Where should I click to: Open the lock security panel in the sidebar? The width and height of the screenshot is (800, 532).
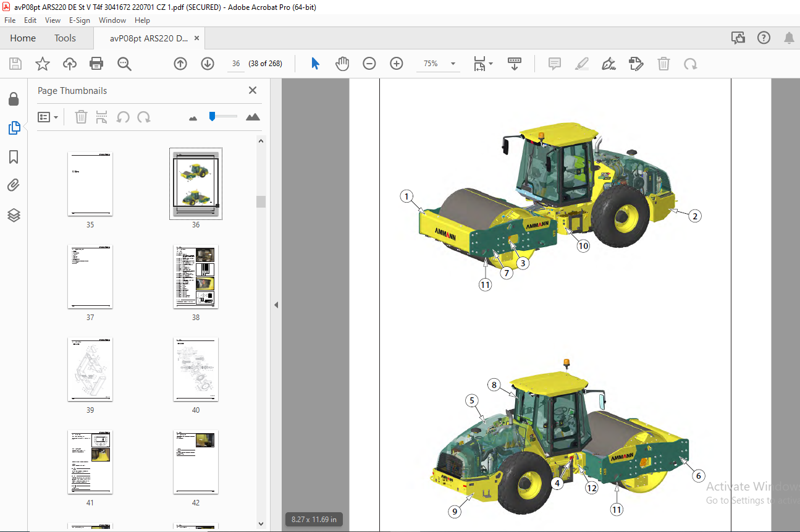click(x=14, y=99)
